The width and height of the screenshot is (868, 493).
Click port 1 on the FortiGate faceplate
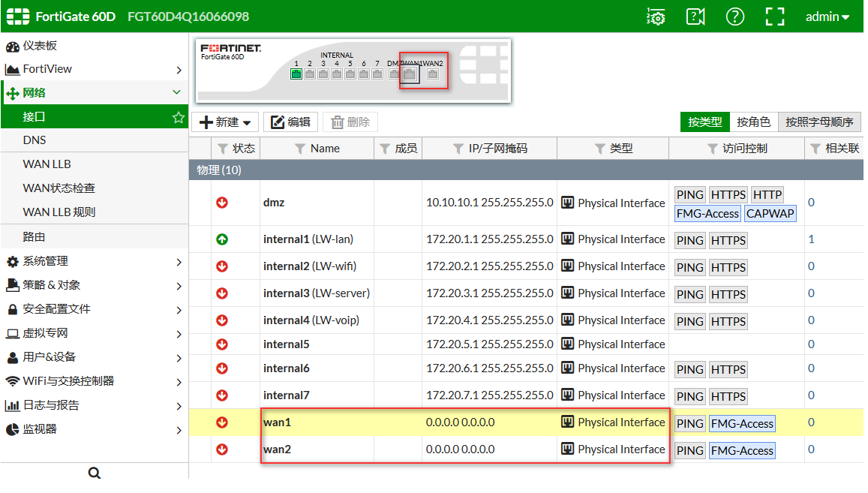tap(296, 74)
